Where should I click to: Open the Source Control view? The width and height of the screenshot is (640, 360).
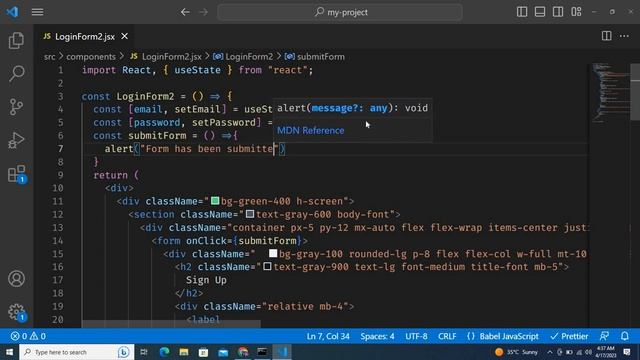(x=16, y=107)
